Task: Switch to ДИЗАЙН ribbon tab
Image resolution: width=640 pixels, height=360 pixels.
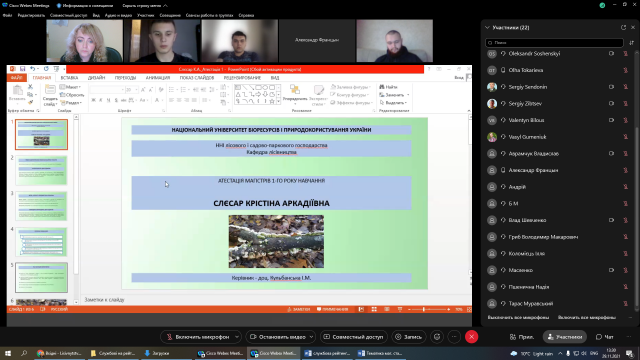Action: tap(96, 78)
